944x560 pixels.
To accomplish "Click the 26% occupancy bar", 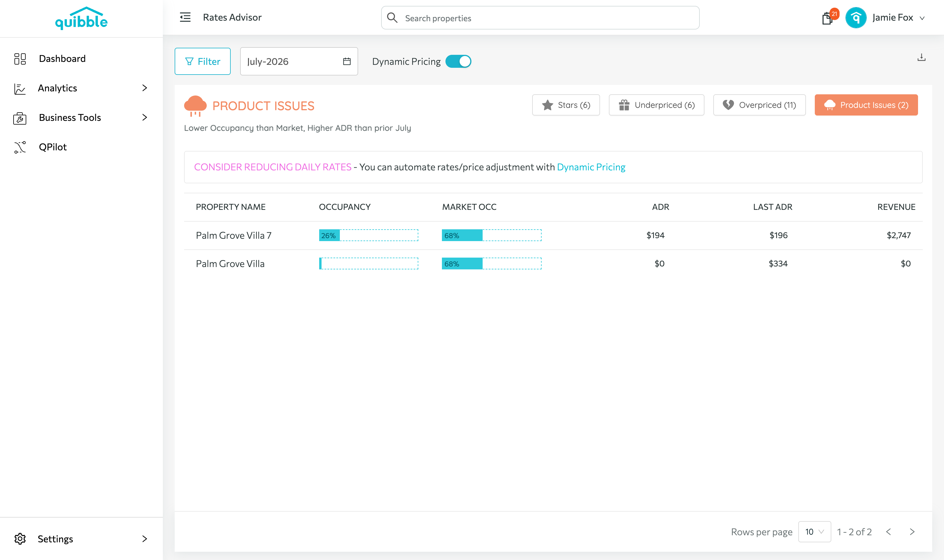I will (368, 235).
